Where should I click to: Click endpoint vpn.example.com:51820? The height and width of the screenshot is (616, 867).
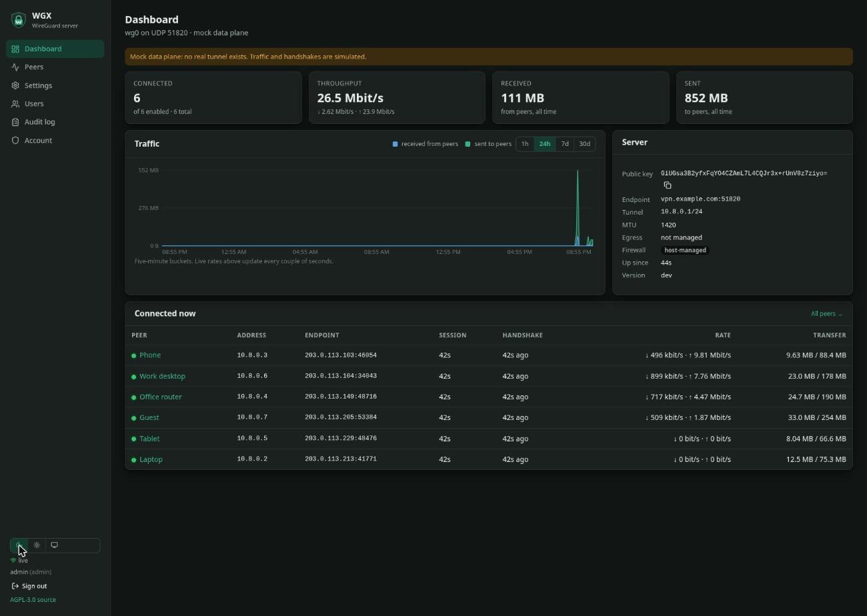click(700, 199)
